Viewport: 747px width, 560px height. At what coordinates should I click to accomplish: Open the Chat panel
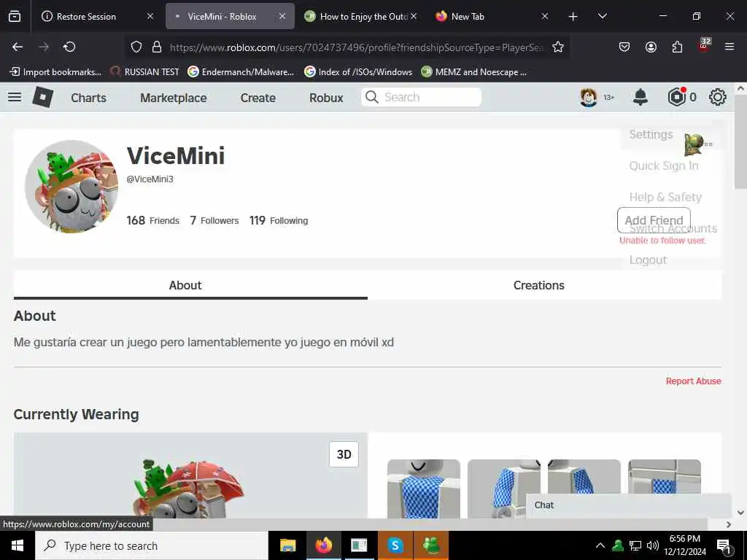point(629,505)
